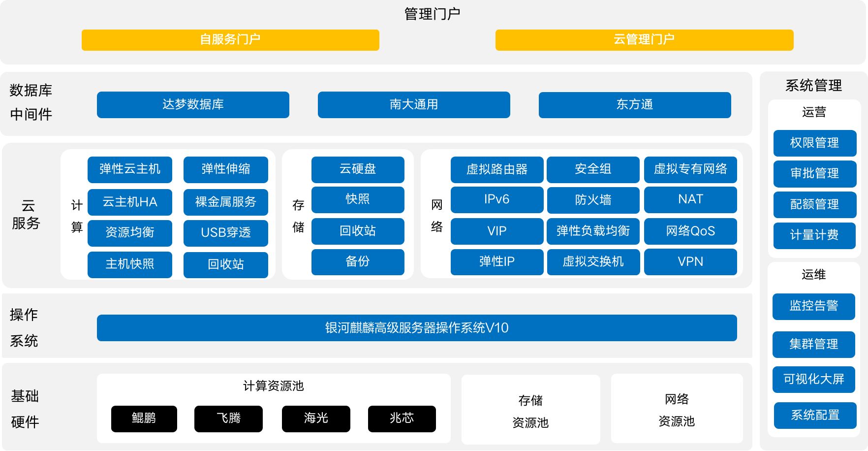Click the 云管理门户 yellow bar
868x451 pixels.
coord(645,40)
